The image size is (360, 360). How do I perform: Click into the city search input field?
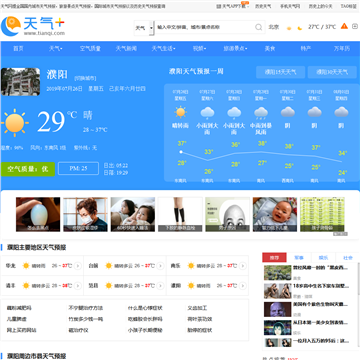[205, 27]
